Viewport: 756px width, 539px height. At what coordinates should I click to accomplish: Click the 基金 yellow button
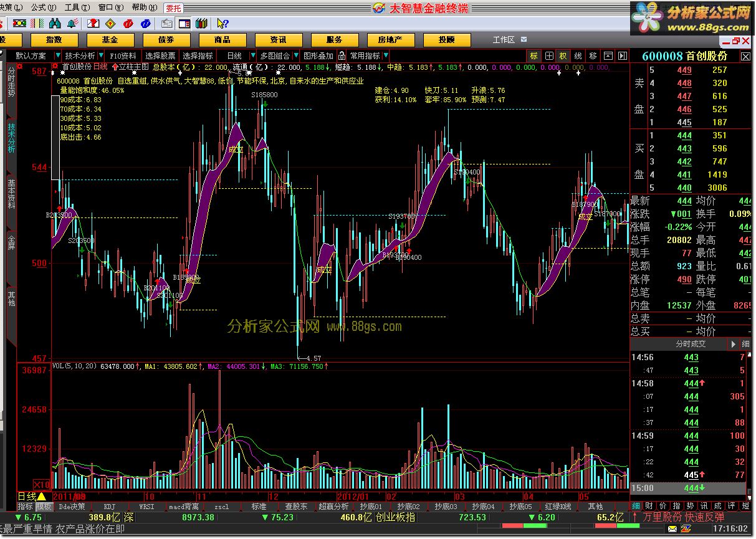tap(110, 40)
